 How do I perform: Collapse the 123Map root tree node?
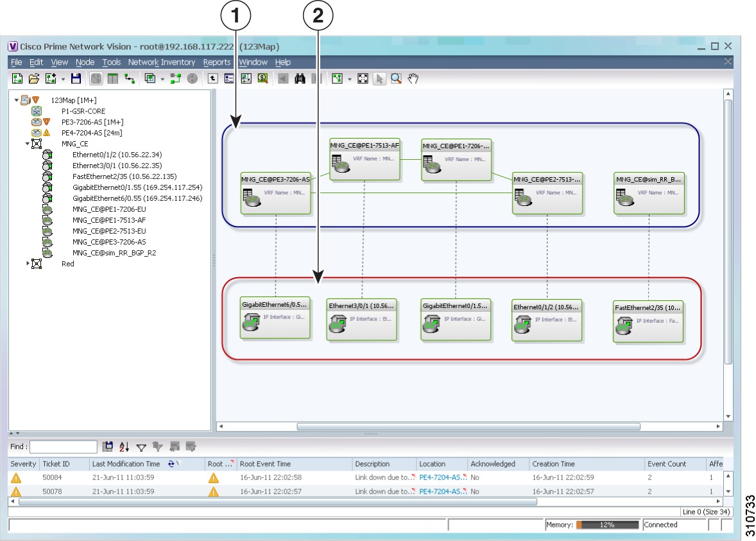[x=17, y=100]
